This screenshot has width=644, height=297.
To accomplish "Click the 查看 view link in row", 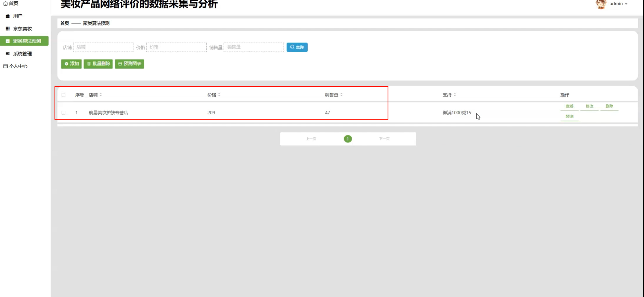I will click(x=569, y=106).
